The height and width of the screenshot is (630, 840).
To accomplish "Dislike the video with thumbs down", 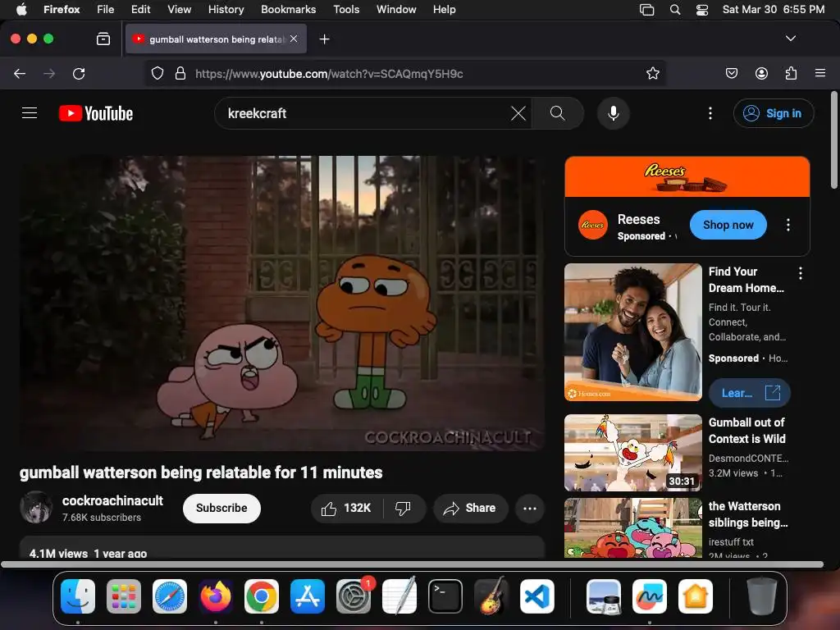I will click(x=404, y=508).
